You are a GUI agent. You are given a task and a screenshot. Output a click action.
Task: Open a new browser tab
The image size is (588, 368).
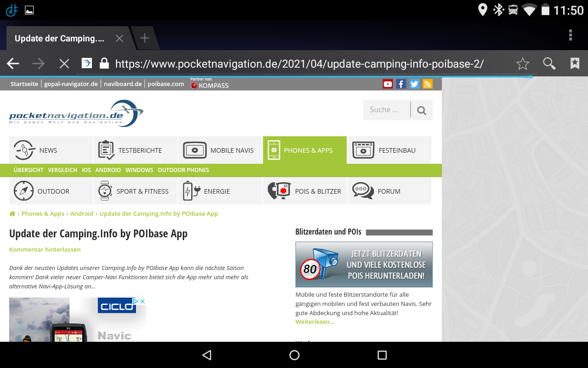tap(145, 38)
